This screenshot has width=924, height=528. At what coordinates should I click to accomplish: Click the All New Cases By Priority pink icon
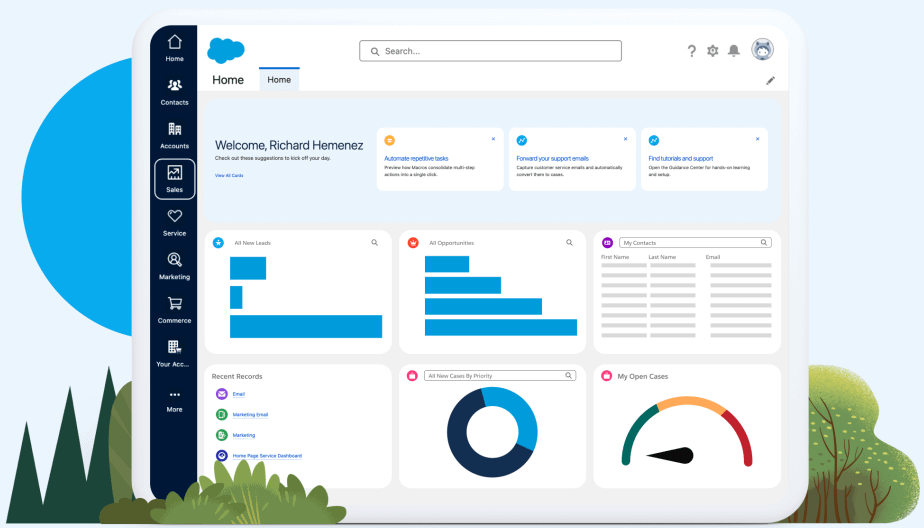(412, 375)
